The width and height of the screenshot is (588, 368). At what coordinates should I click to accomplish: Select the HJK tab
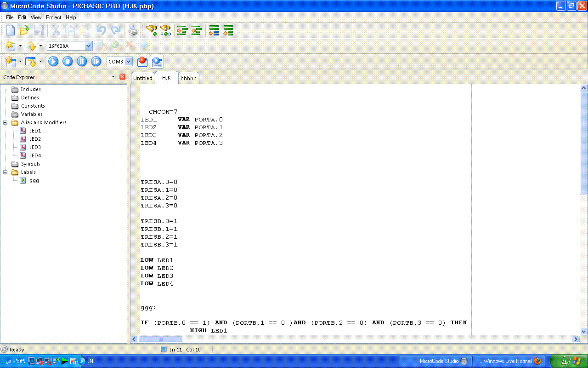pyautogui.click(x=166, y=78)
